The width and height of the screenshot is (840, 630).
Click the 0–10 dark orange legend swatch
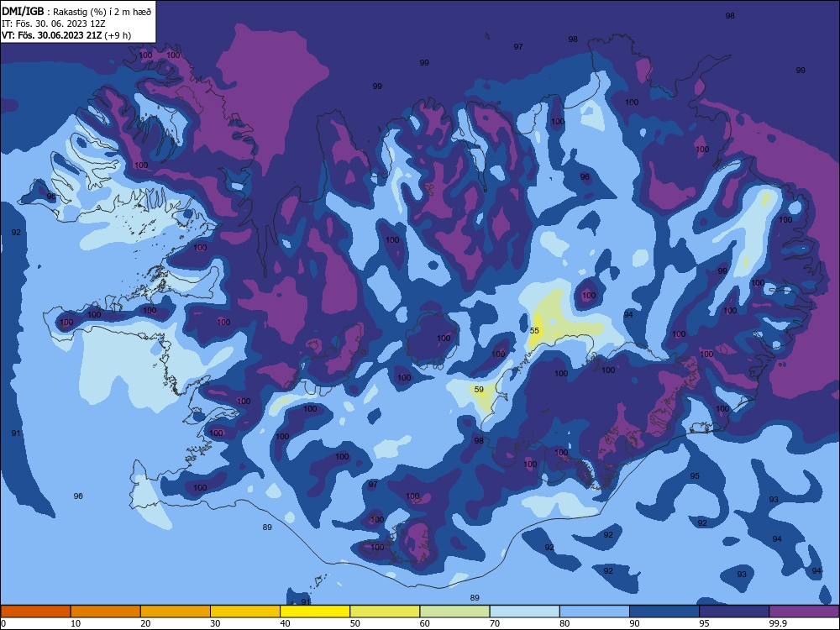(35, 612)
